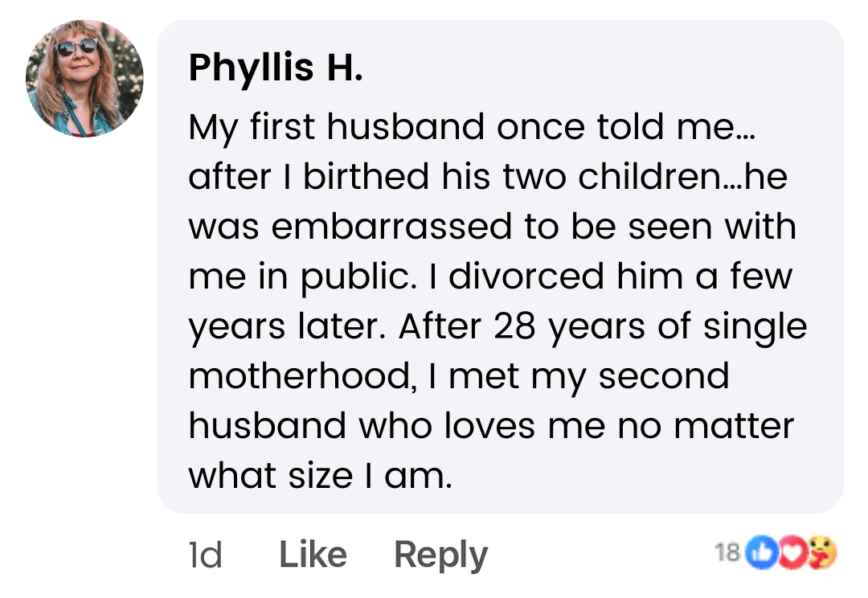Screen dimensions: 868x598
Task: Click the word 'public' in the comment
Action: 358,276
